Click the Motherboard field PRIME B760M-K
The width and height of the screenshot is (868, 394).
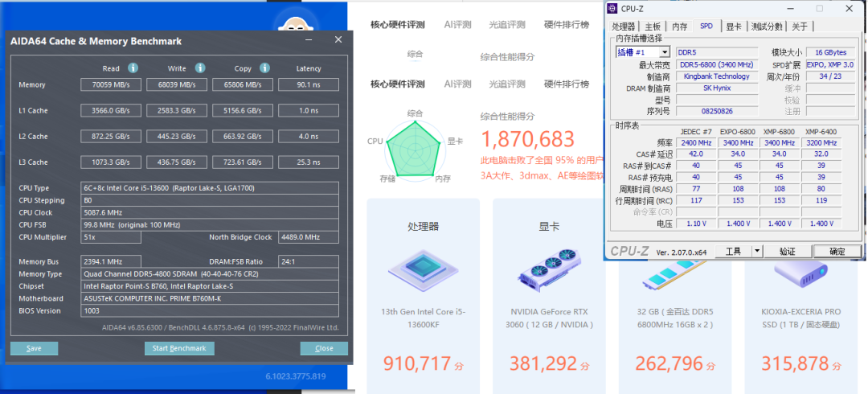click(210, 298)
